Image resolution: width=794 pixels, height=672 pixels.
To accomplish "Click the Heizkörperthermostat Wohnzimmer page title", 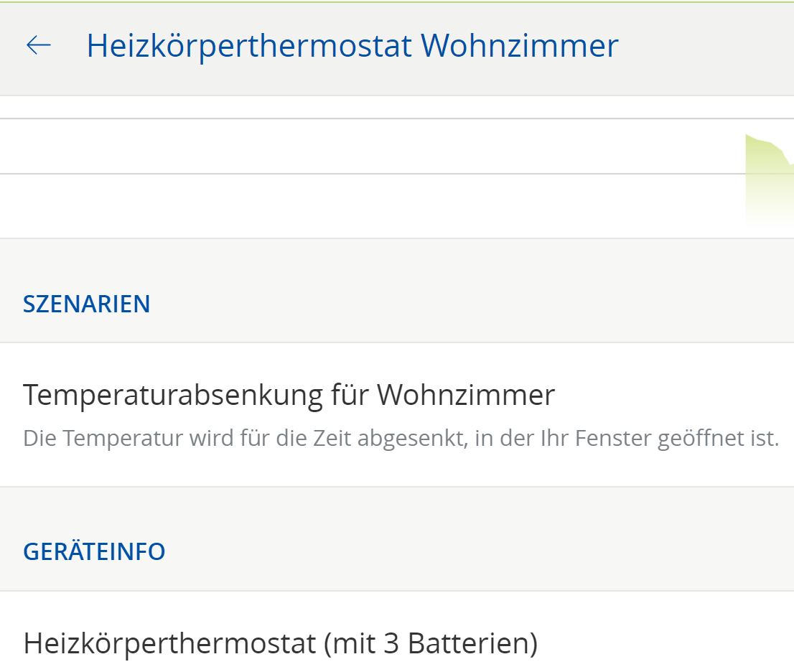I will pyautogui.click(x=352, y=46).
